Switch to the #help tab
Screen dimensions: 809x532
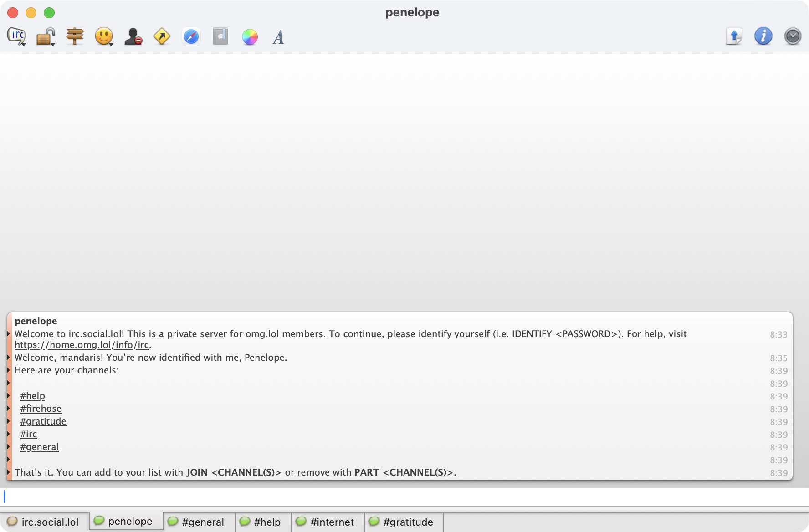tap(263, 522)
